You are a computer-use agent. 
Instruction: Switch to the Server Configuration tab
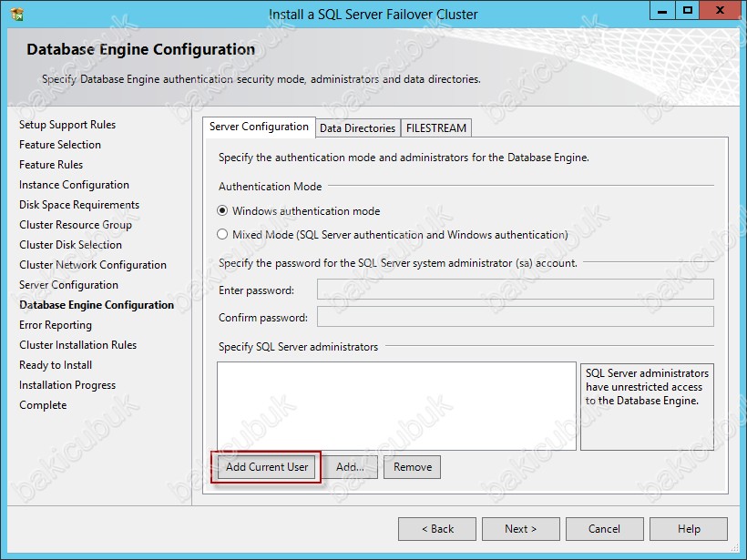[x=259, y=127]
